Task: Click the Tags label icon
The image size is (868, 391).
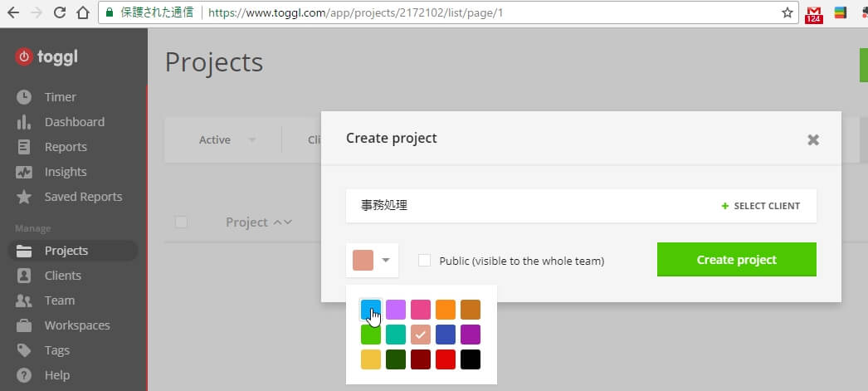Action: [24, 350]
